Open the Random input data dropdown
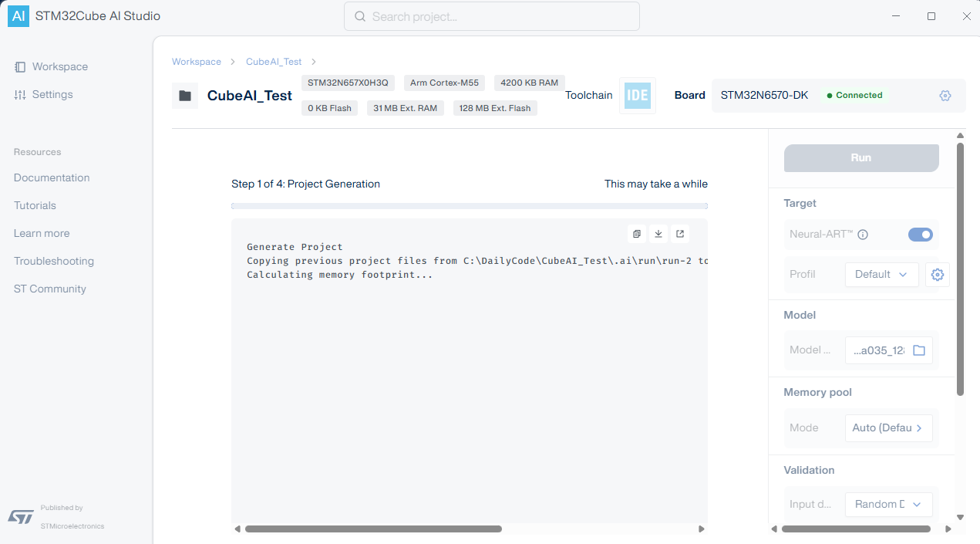980x544 pixels. (889, 505)
